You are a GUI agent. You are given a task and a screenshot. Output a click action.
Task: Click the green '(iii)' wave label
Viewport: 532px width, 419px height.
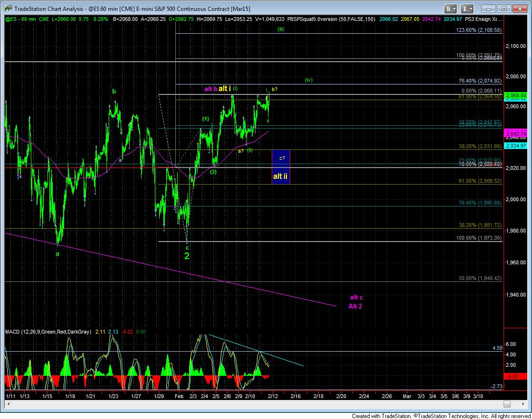pyautogui.click(x=281, y=29)
